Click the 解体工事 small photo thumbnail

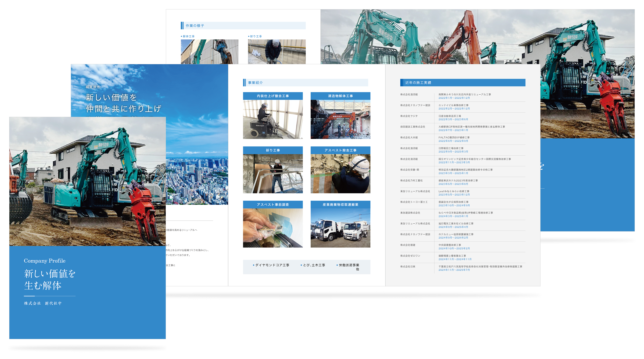(209, 52)
